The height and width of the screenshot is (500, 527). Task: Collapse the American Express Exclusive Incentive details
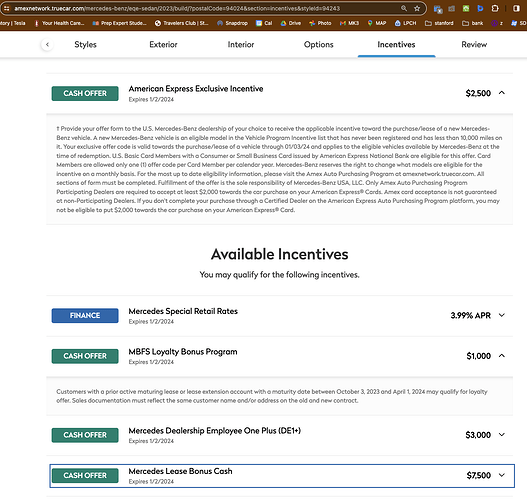502,93
